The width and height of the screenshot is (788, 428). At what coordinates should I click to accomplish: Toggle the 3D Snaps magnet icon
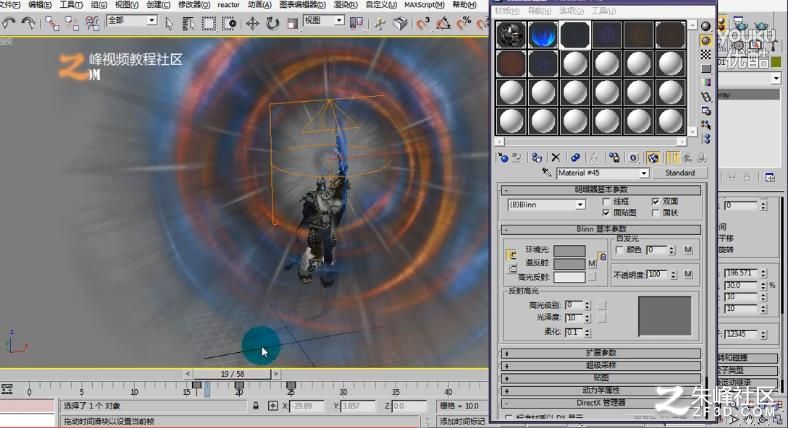click(423, 23)
